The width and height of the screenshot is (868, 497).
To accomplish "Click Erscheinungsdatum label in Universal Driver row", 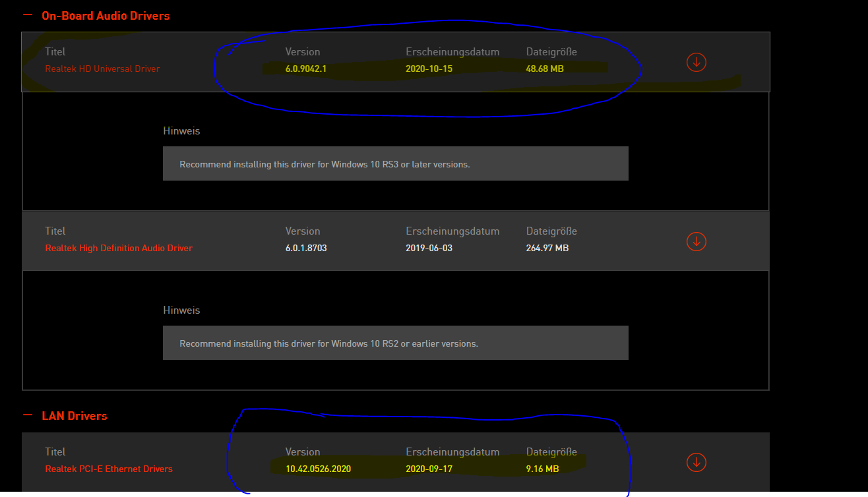I will click(x=452, y=52).
